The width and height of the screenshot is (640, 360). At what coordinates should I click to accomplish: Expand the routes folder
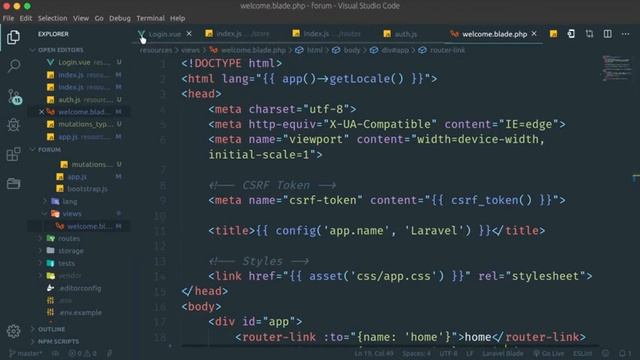point(69,238)
